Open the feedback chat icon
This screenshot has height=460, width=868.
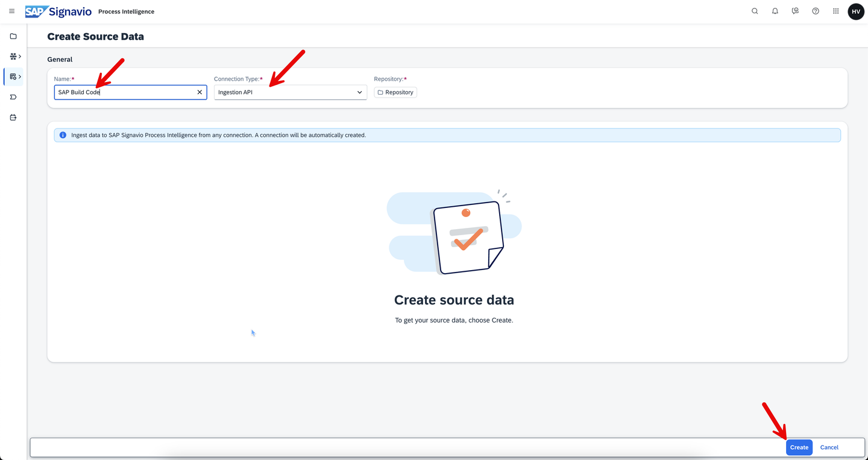pyautogui.click(x=795, y=11)
